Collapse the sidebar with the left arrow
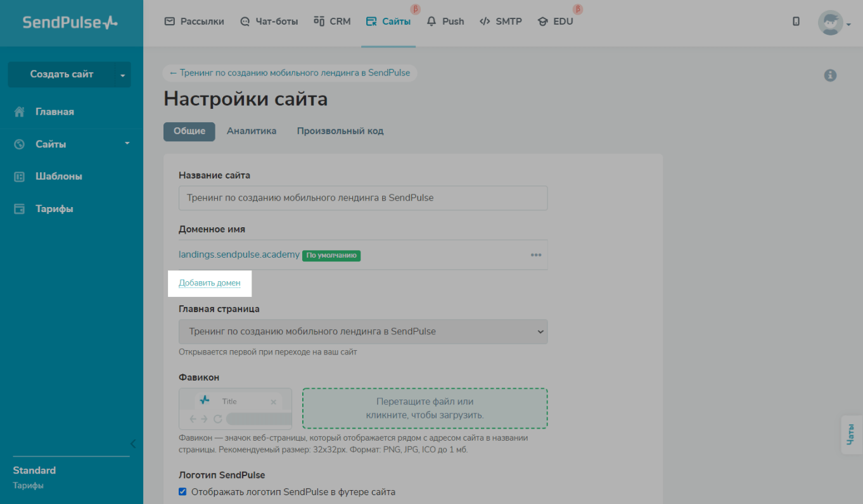The height and width of the screenshot is (504, 863). 133,443
